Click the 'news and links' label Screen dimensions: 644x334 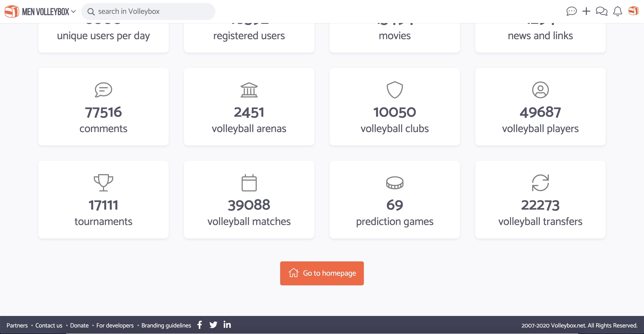tap(540, 36)
